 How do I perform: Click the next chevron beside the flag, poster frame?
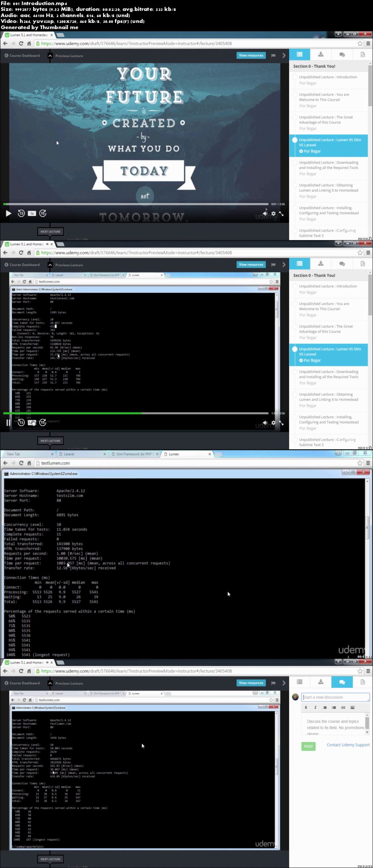point(284,56)
